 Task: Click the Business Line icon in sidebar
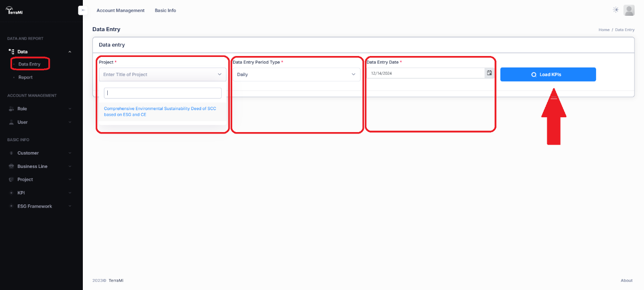pos(11,167)
